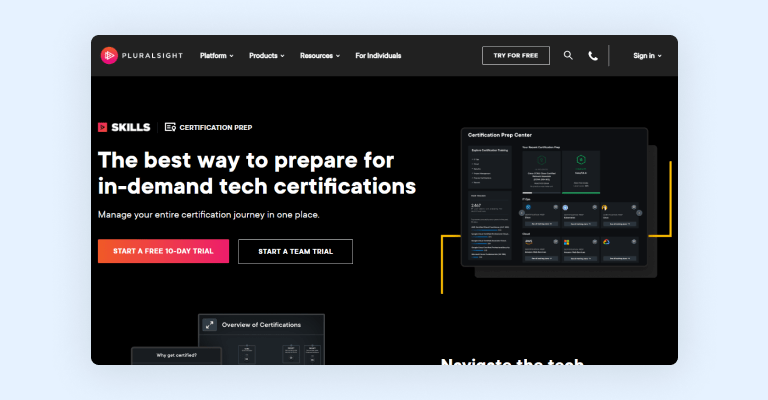Click the PLURALSIGHT wordmark text
This screenshot has height=400, width=768.
152,56
